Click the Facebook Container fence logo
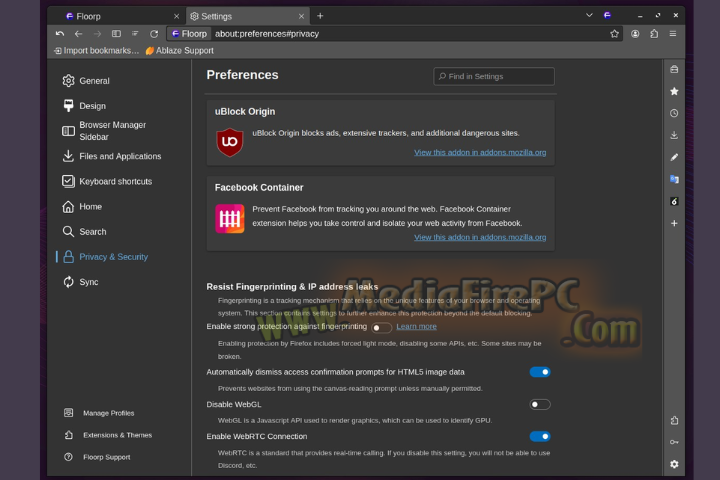Viewport: 720px width, 480px height. [230, 219]
